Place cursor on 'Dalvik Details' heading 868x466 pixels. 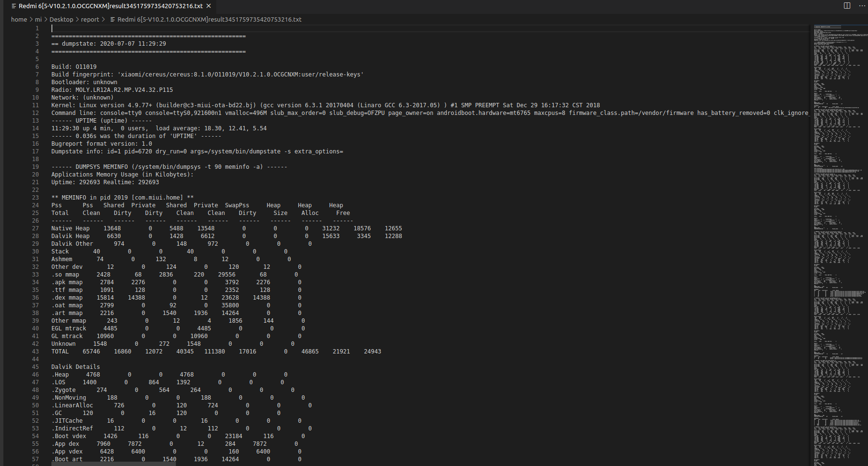click(x=75, y=367)
